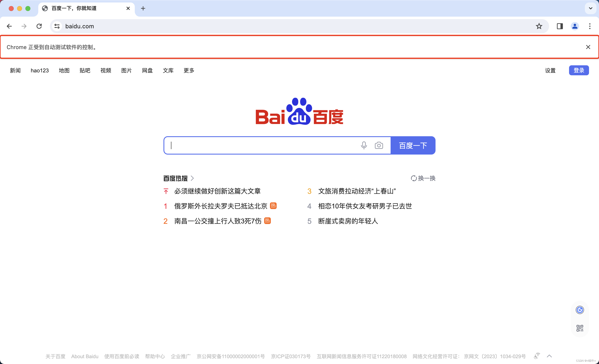Reload the Baidu page

(x=39, y=26)
